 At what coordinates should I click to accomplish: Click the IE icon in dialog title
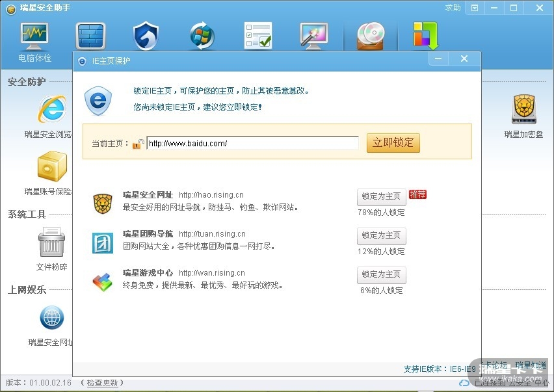(x=82, y=62)
